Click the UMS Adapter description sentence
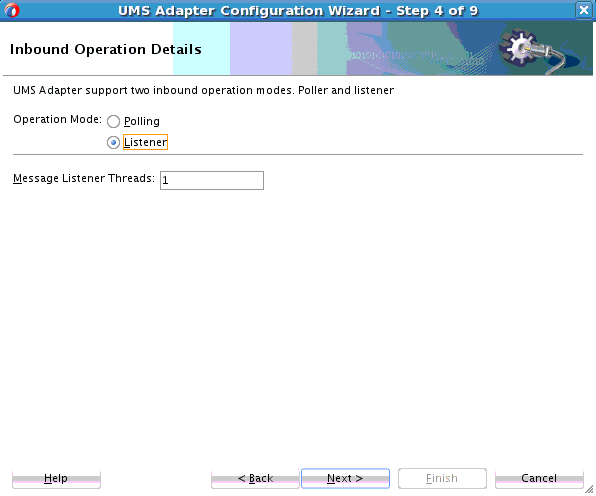 [x=203, y=90]
